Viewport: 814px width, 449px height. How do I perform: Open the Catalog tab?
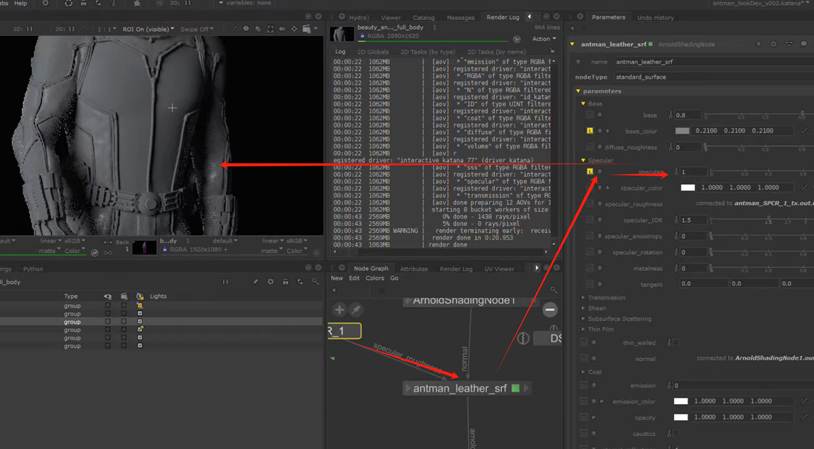pyautogui.click(x=424, y=17)
